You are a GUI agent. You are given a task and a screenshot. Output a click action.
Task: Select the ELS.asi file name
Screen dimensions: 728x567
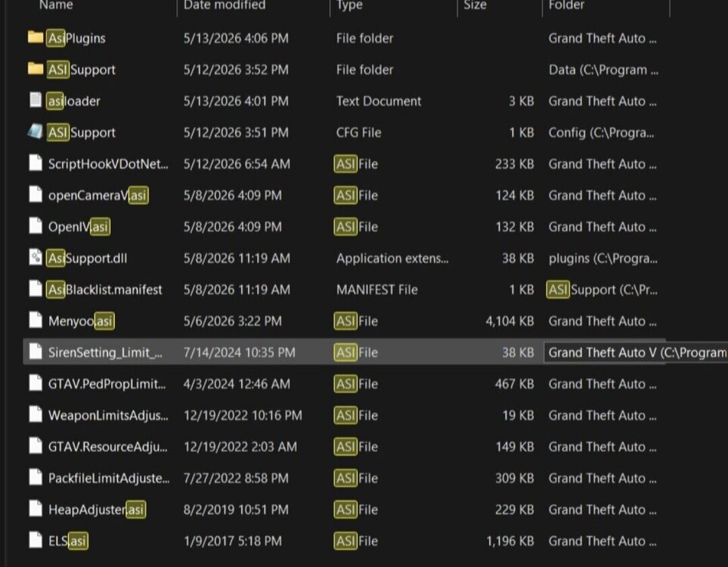click(x=68, y=541)
